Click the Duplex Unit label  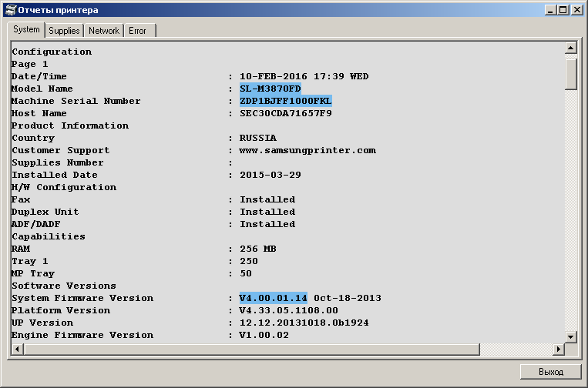pyautogui.click(x=45, y=212)
